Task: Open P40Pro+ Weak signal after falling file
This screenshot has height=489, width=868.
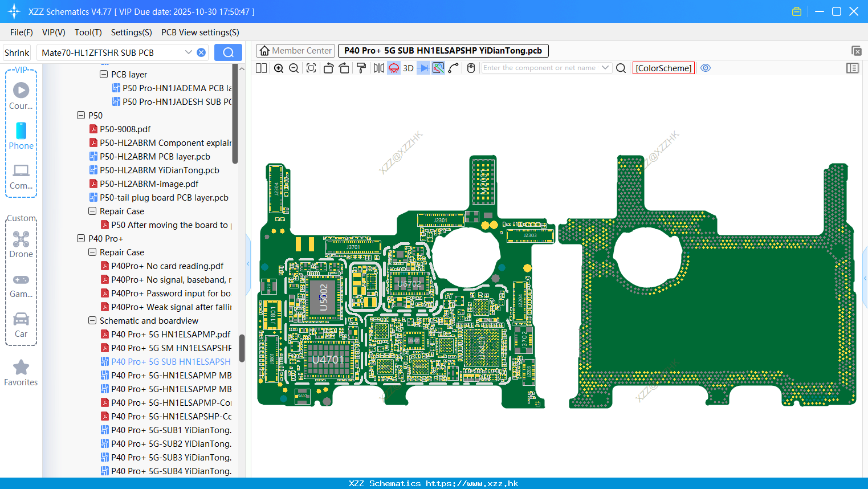Action: (x=166, y=307)
